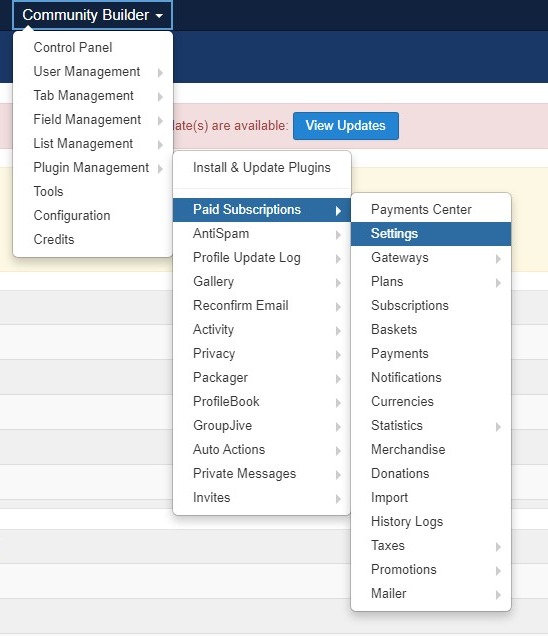Screen dimensions: 548x636
Task: Expand the Plans submenu
Action: pyautogui.click(x=431, y=281)
